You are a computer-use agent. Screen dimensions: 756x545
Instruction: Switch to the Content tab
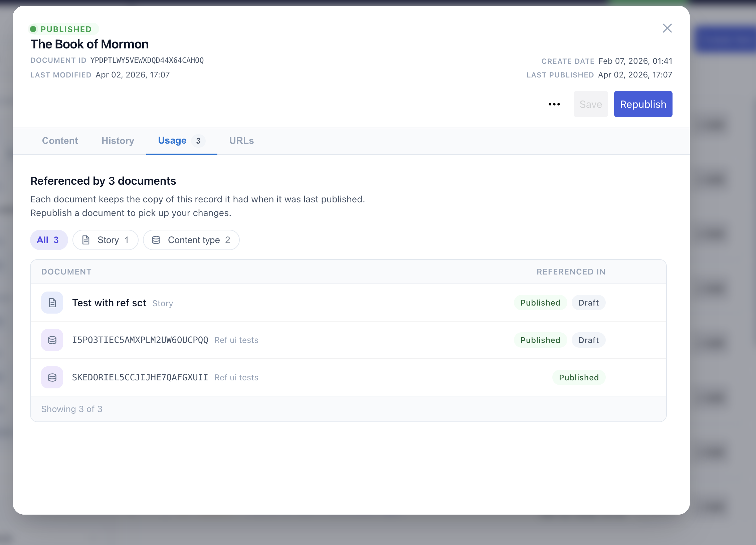[60, 141]
